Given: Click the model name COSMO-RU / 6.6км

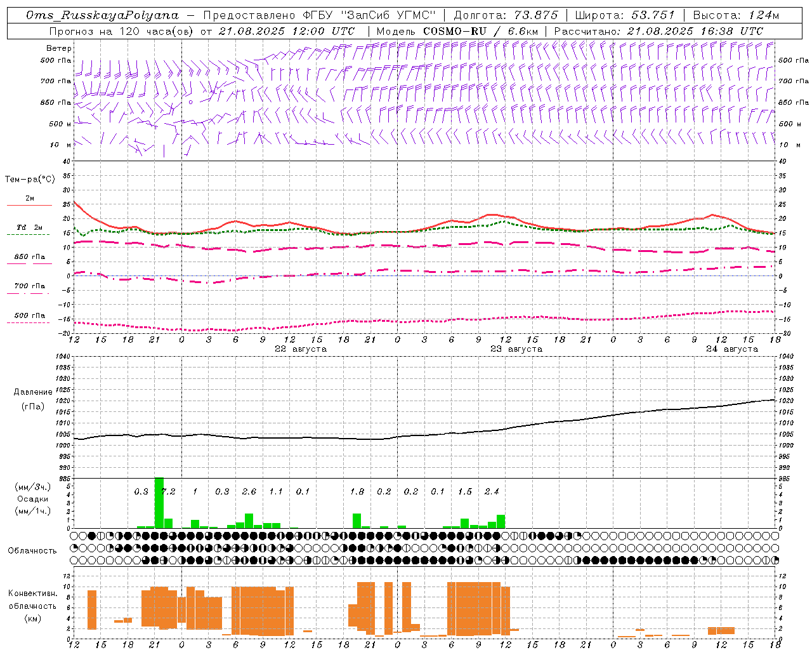Looking at the screenshot, I should 481,31.
